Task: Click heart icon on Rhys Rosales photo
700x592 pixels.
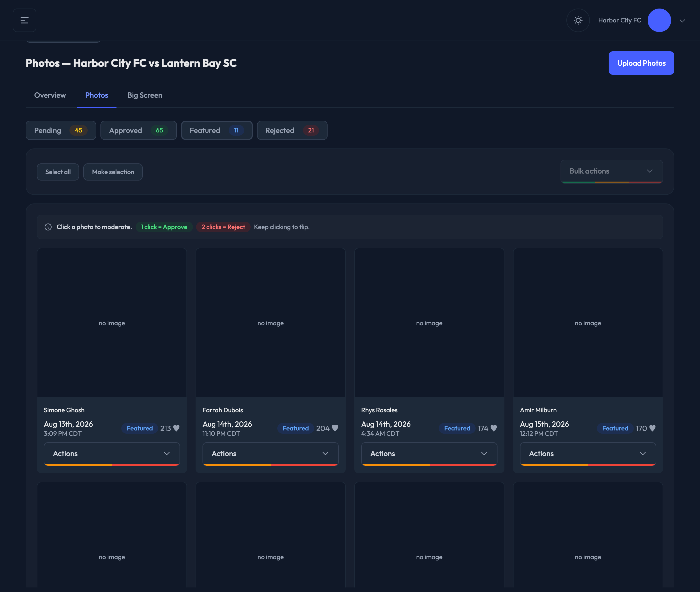Action: [x=493, y=428]
